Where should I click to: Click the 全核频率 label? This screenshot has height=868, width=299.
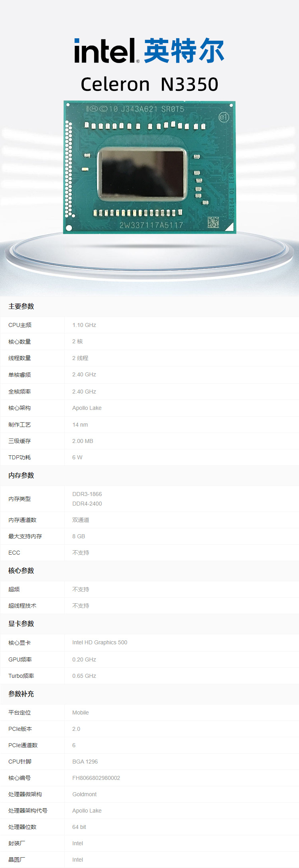(x=20, y=392)
